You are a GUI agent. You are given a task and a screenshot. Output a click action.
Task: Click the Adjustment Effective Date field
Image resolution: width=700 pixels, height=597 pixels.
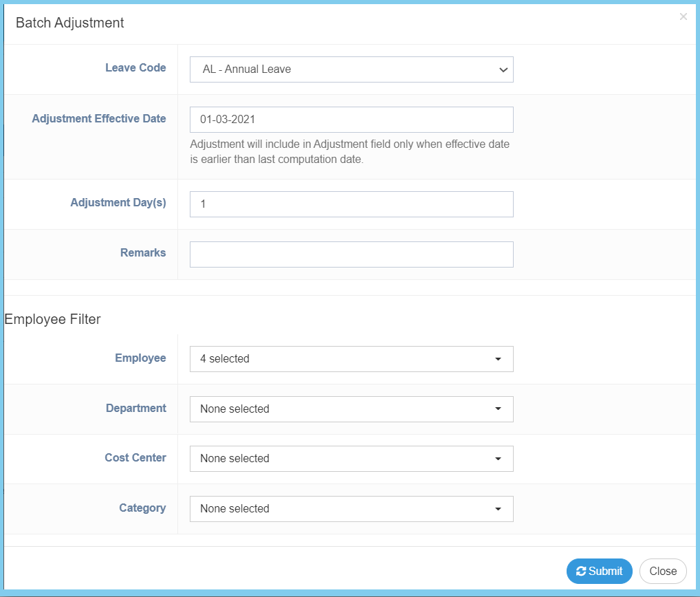click(x=351, y=120)
